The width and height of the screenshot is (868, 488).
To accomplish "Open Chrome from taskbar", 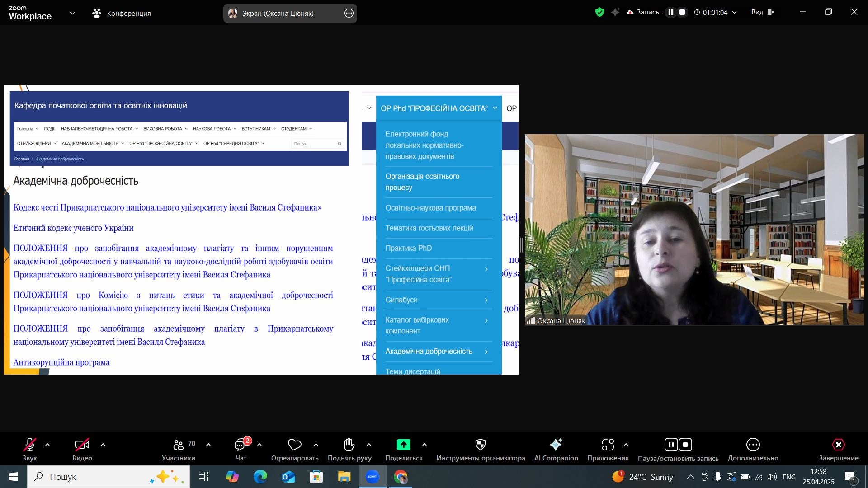I will (401, 477).
